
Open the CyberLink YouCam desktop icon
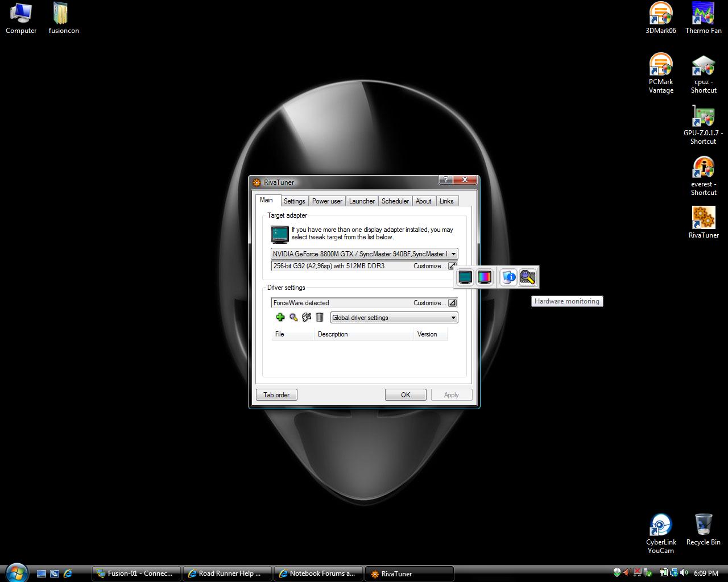coord(661,534)
